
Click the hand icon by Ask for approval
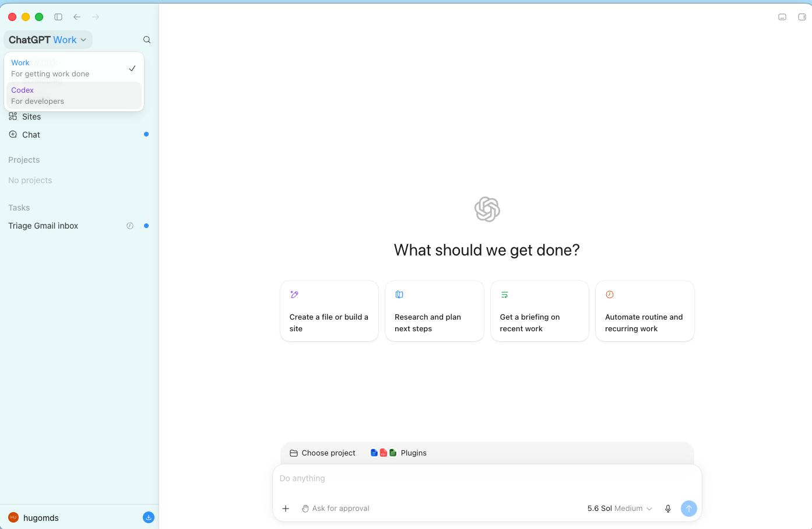coord(305,509)
